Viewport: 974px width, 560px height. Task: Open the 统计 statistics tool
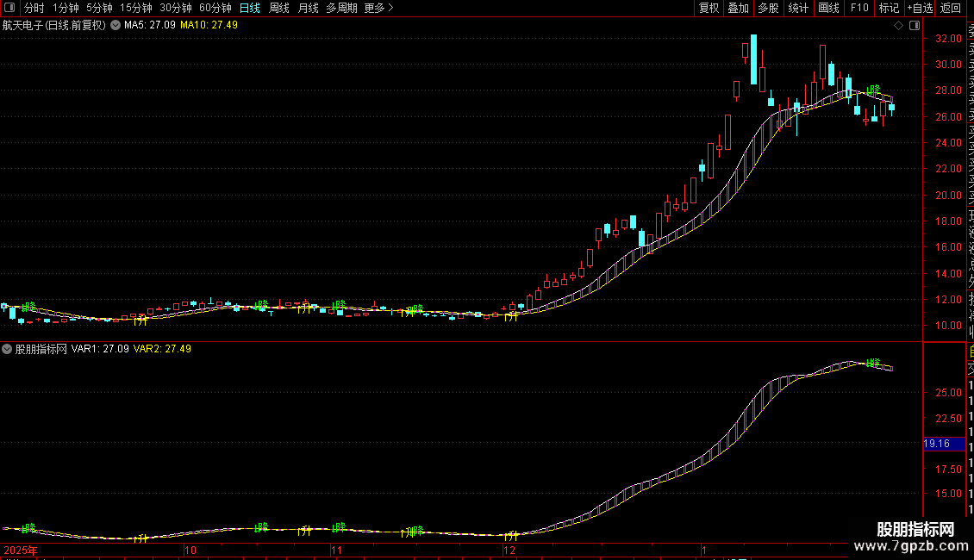click(x=798, y=8)
